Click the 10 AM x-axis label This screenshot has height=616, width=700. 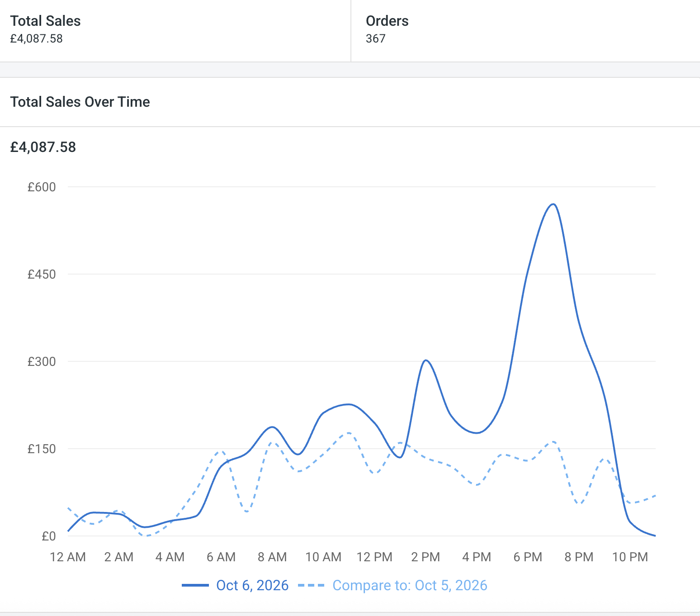(323, 557)
